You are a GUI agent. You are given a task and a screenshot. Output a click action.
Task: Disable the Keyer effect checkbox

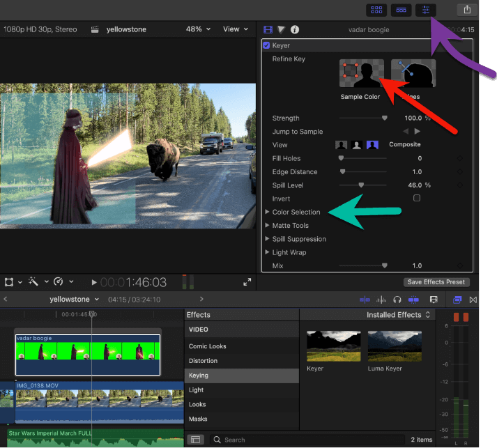tap(266, 45)
